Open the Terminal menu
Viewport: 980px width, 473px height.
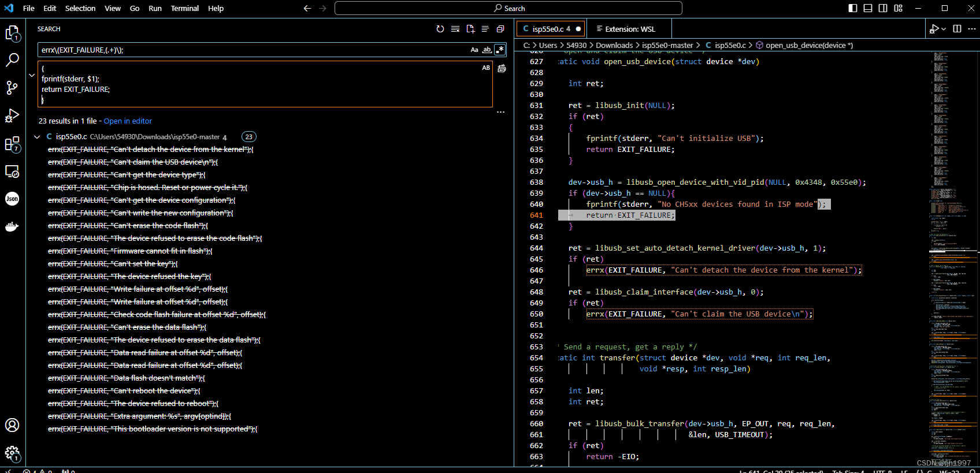[x=184, y=8]
